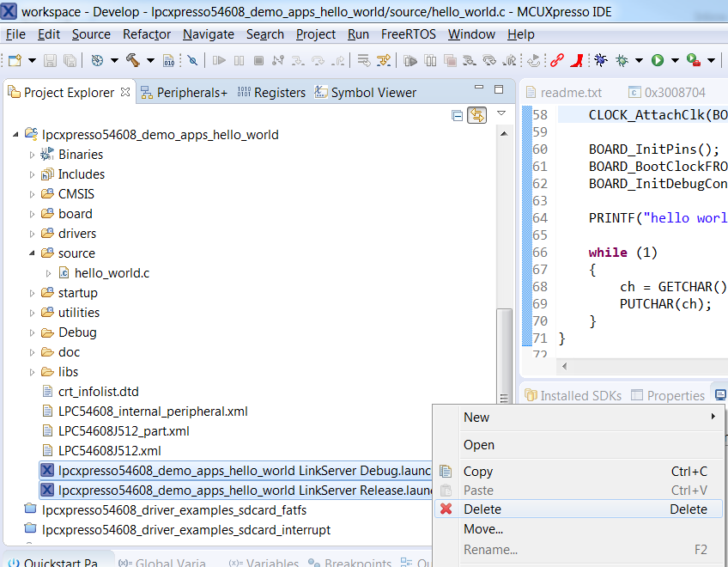Click the Project Explorer scroll-up arrow

coord(504,134)
